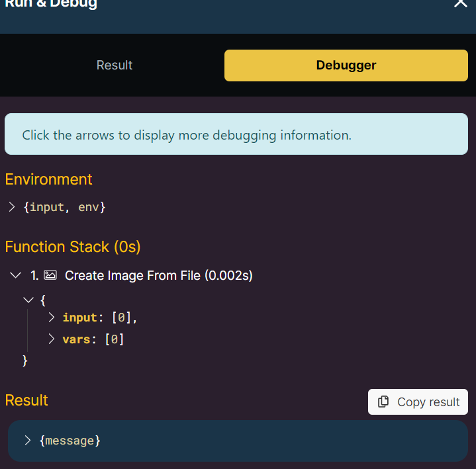476x469 pixels.
Task: Select the Create Image From File (0.002s) label
Action: point(159,275)
